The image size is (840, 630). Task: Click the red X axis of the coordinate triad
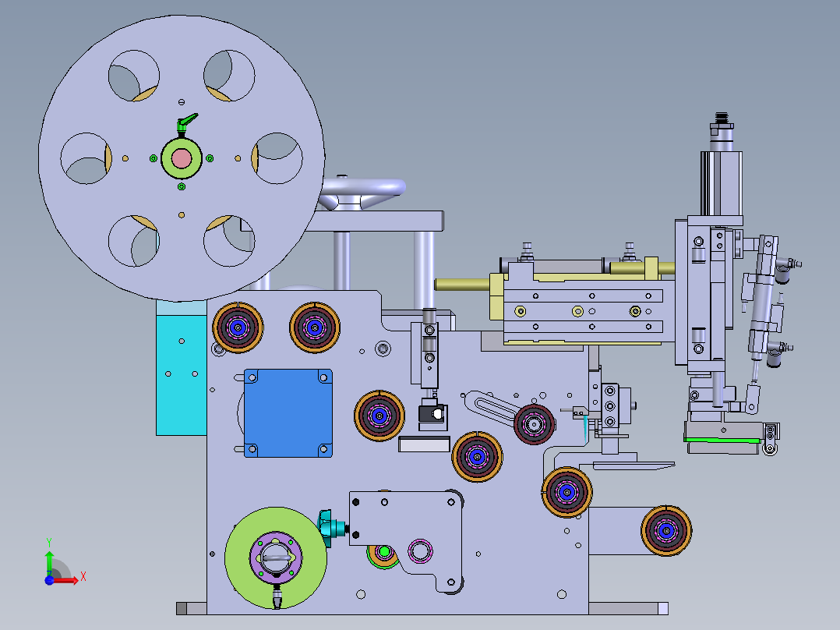click(64, 580)
